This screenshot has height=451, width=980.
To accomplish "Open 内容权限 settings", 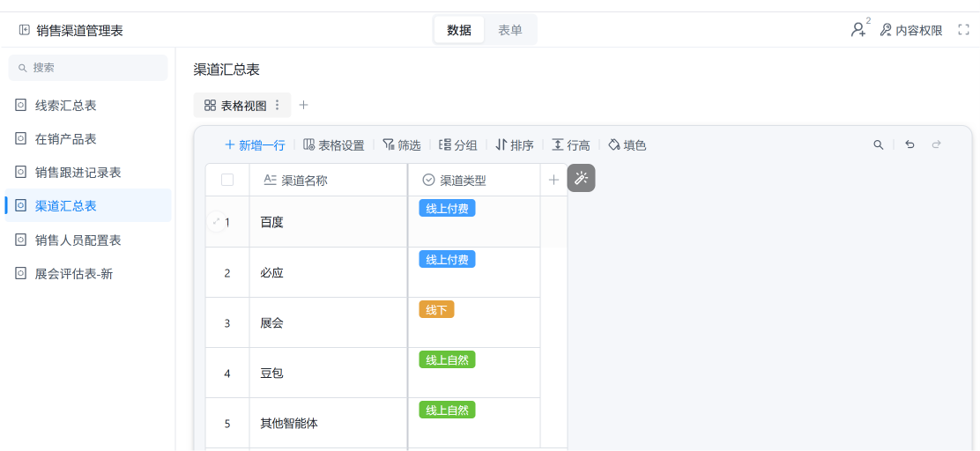I will click(911, 30).
